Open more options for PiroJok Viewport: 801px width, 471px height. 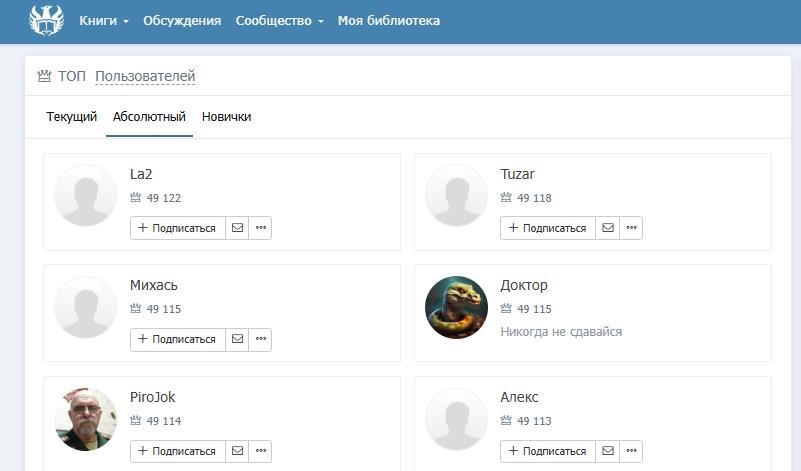261,451
